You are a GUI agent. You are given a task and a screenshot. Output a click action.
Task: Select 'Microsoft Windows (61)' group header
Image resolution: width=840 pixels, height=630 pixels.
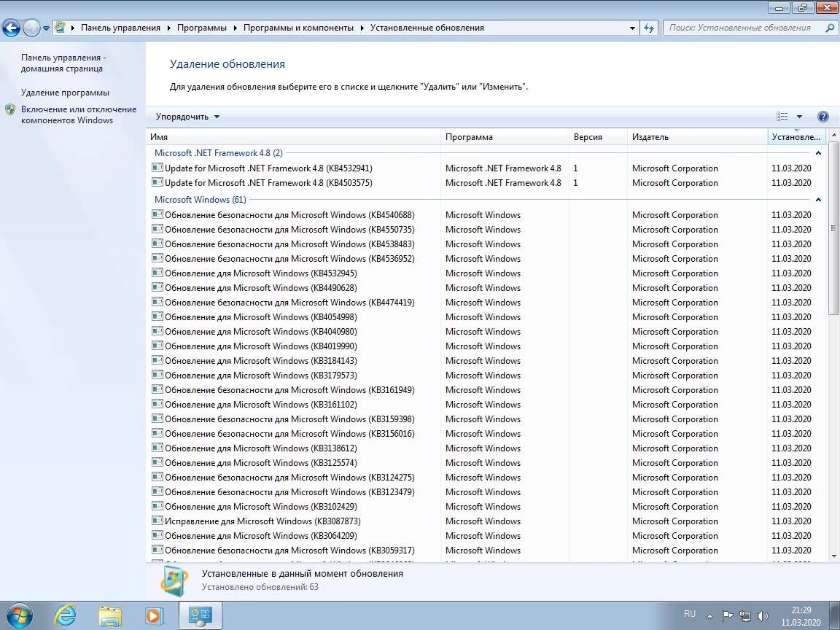201,200
